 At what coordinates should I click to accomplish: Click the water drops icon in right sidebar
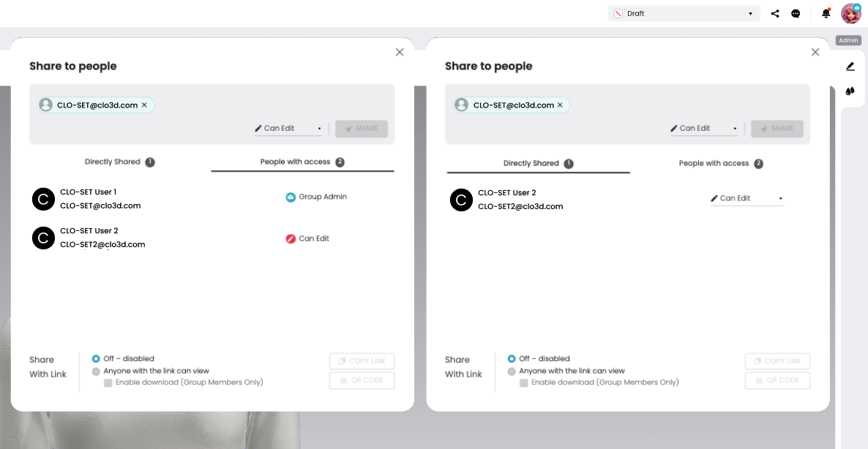pyautogui.click(x=850, y=91)
